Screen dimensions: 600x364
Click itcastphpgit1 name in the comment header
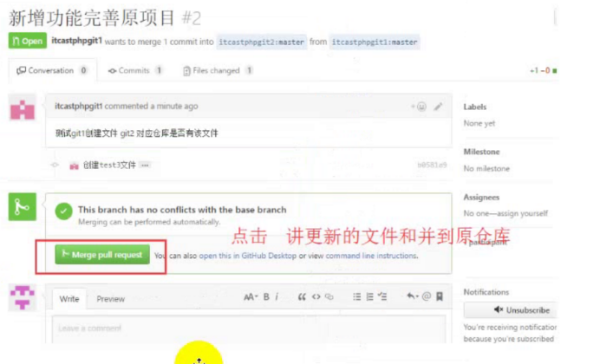point(78,107)
